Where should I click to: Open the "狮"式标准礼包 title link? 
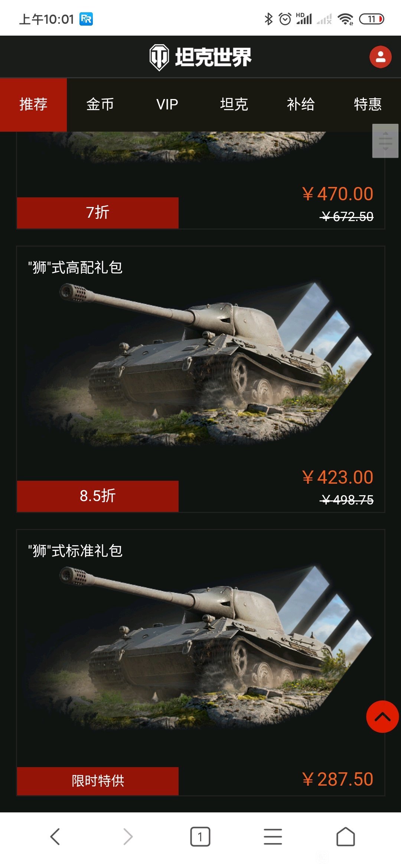75,551
